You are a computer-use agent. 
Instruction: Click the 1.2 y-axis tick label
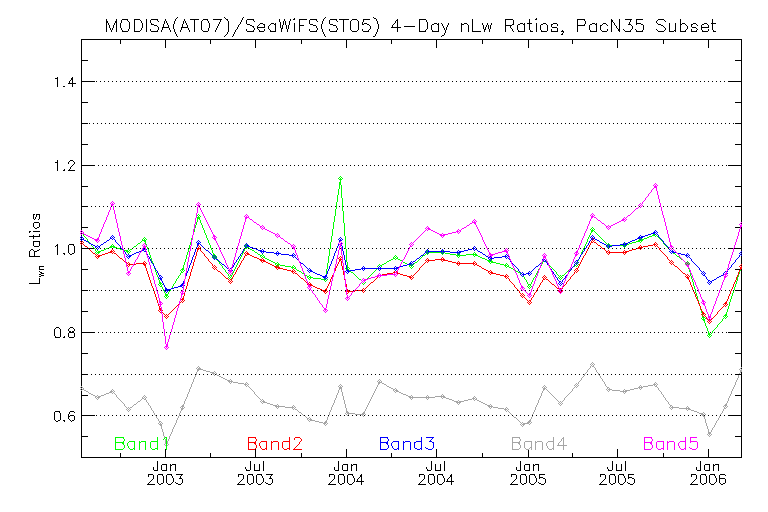pyautogui.click(x=65, y=166)
